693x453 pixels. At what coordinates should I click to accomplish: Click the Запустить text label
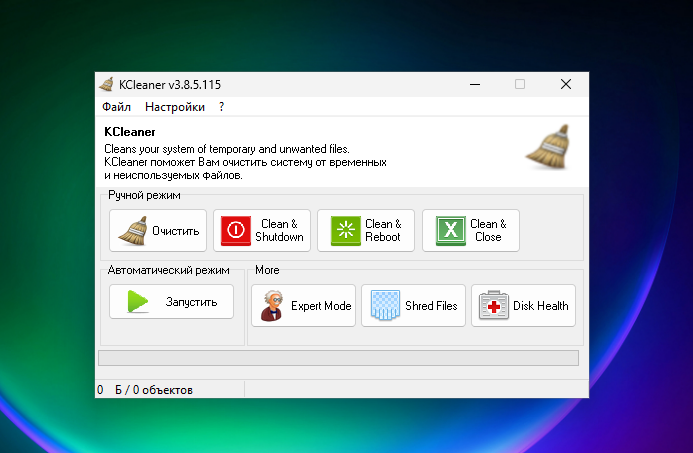pos(191,302)
